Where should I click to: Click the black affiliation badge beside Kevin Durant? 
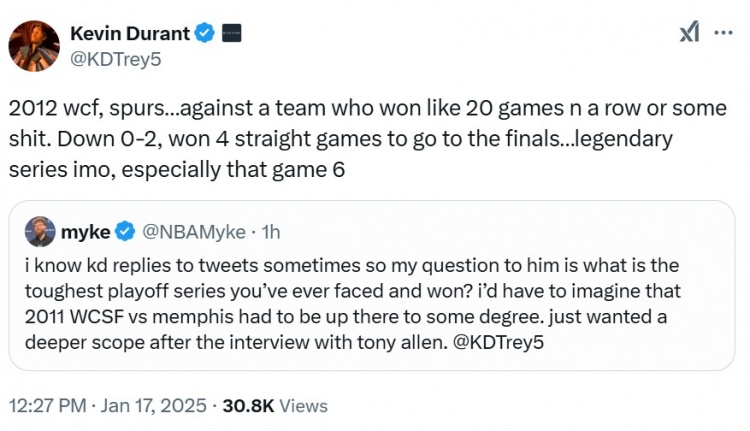coord(231,33)
